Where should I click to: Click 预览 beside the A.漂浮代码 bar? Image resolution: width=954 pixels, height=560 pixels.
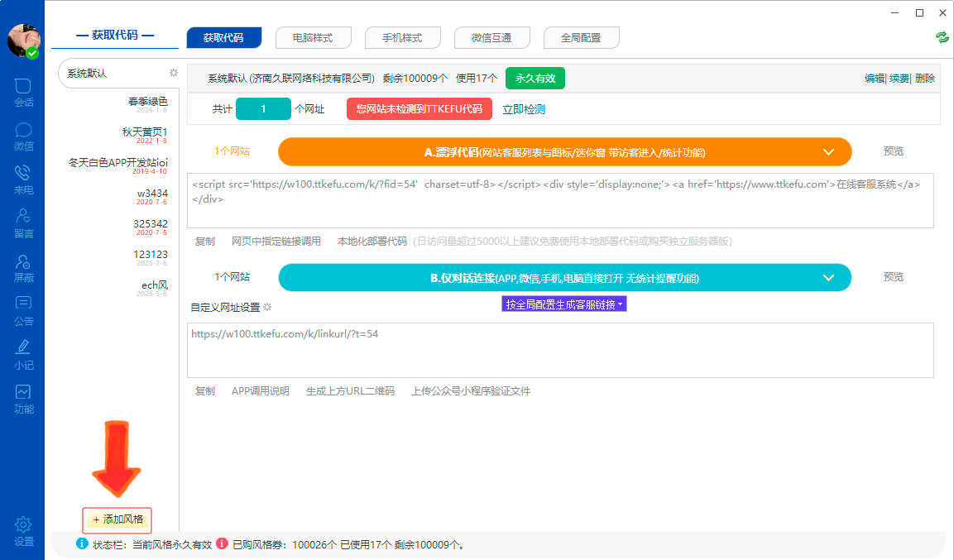tap(893, 151)
